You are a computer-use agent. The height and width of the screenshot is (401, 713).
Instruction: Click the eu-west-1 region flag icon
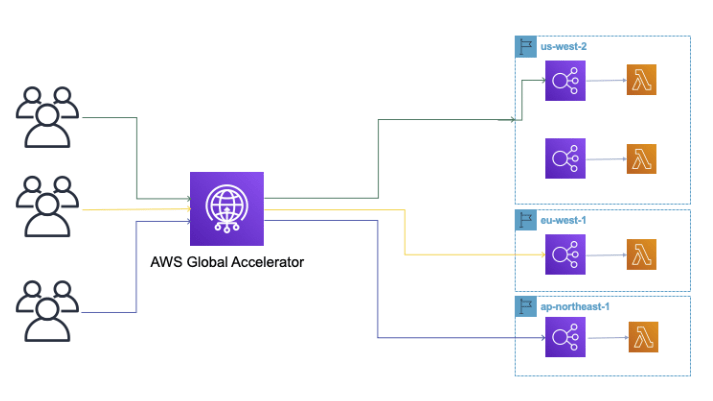pos(526,220)
